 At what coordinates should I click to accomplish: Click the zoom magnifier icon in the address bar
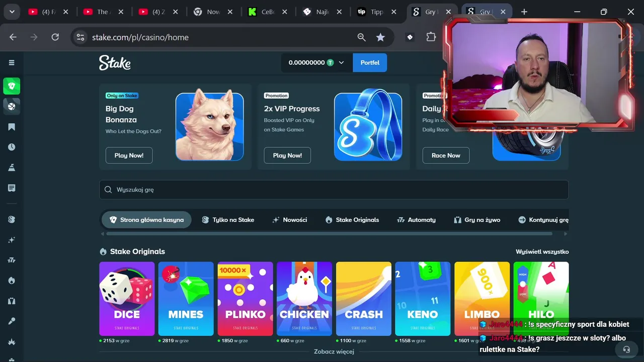click(361, 37)
